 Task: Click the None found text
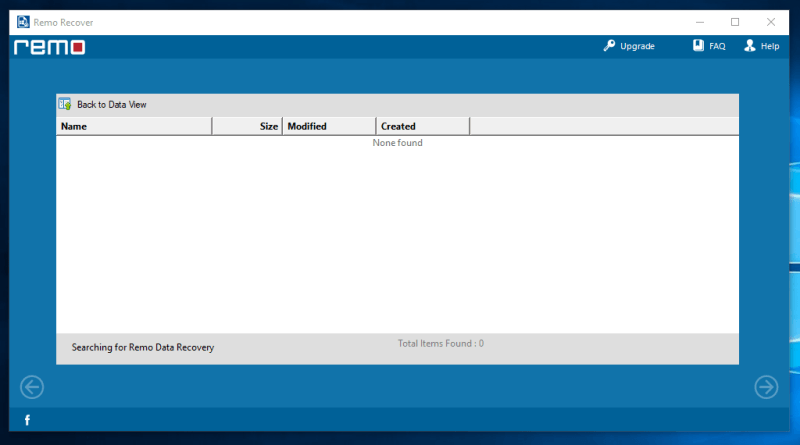[x=397, y=143]
